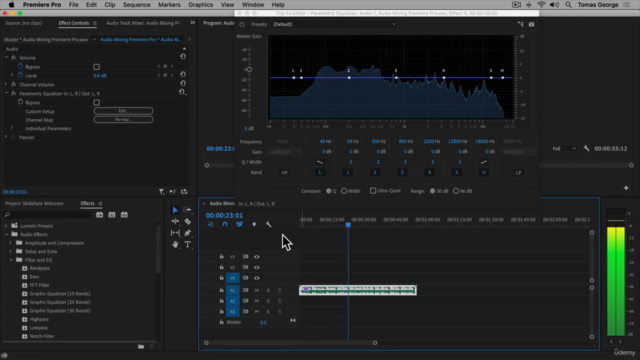Switch to the Project: Skillshare Welcome tab
This screenshot has height=360, width=640.
(34, 203)
